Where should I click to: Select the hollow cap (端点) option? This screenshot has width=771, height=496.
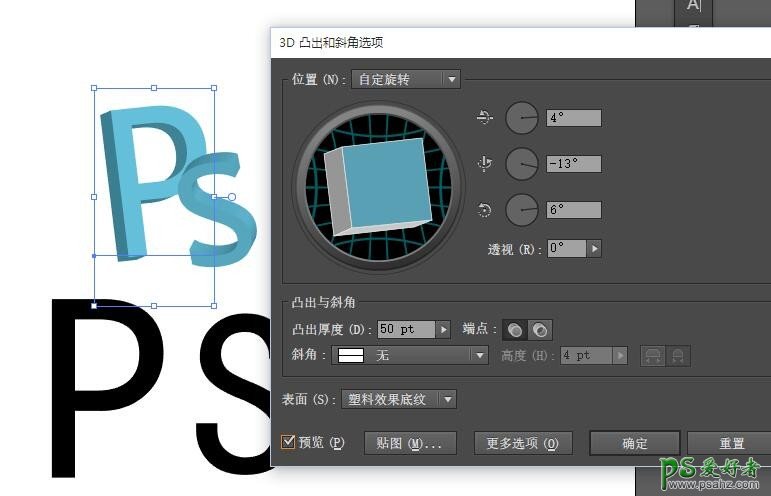[x=540, y=330]
